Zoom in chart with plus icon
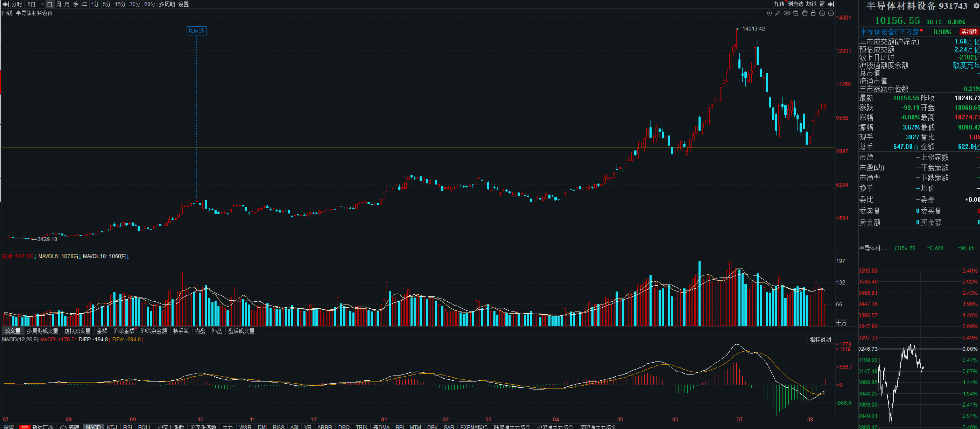Screen dimensions: 980x429 point(822,13)
